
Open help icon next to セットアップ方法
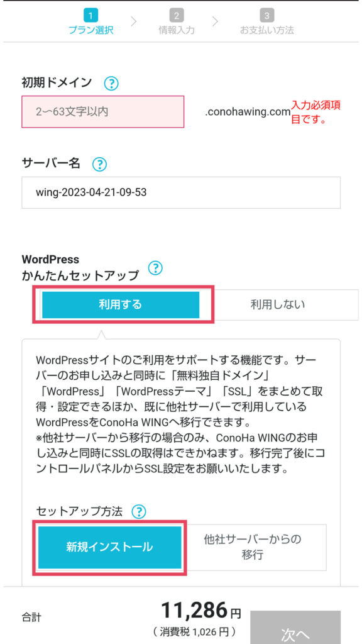coord(139,511)
